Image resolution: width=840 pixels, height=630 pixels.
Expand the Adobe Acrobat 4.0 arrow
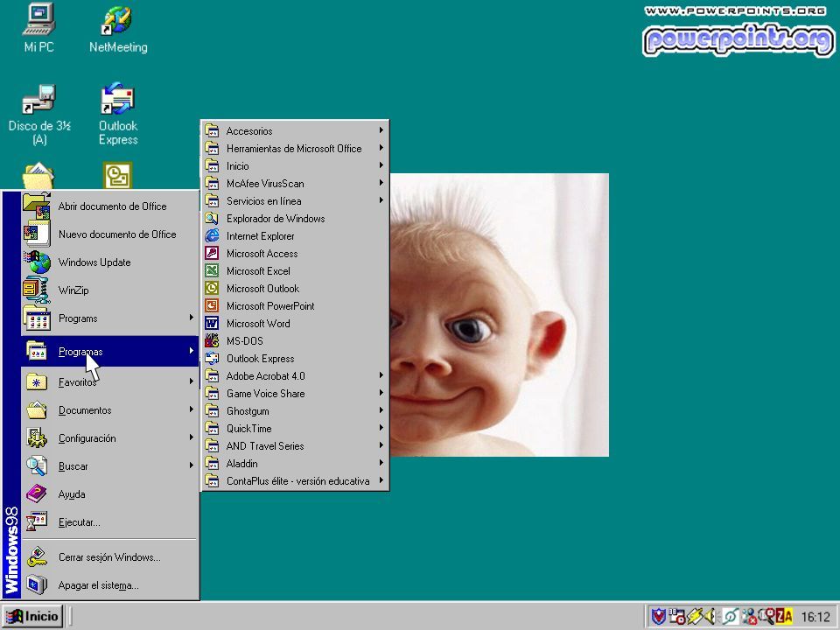tap(381, 375)
